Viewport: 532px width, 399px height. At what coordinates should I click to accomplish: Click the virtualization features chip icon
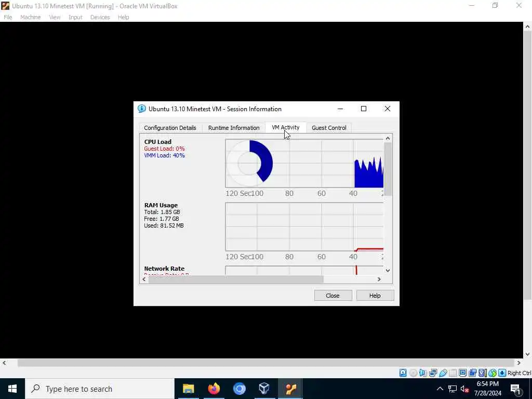tap(482, 373)
